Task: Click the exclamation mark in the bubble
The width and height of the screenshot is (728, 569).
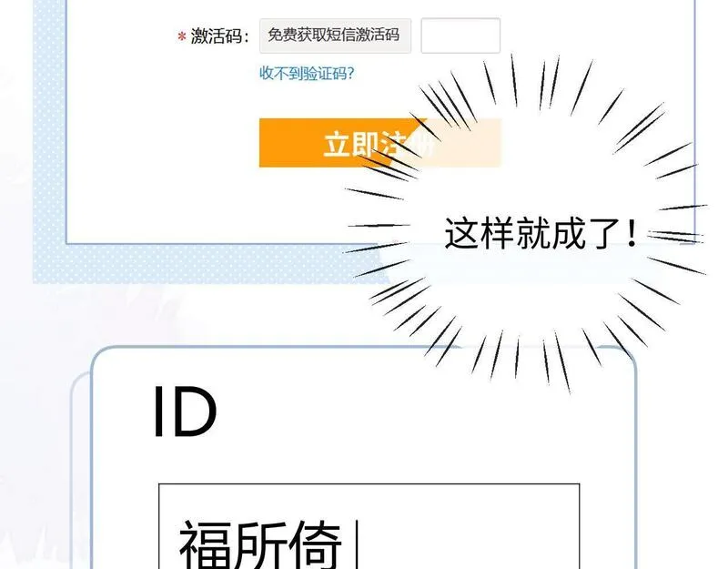Action: click(x=631, y=233)
